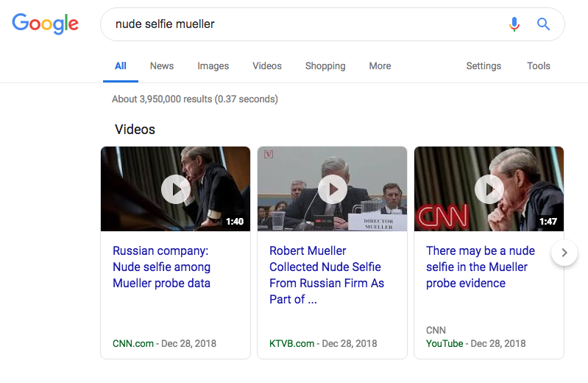Screen dimensions: 588x383
Task: Select the All results tab
Action: (x=121, y=66)
